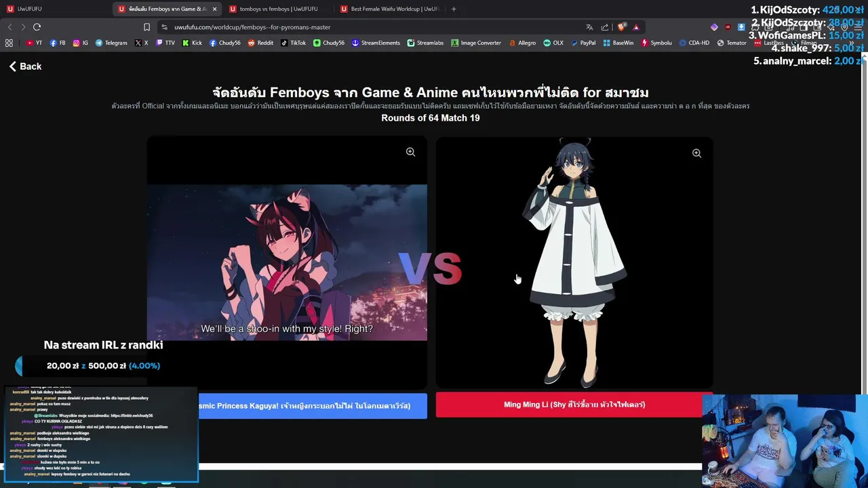Open the OLX bookmark

[553, 43]
